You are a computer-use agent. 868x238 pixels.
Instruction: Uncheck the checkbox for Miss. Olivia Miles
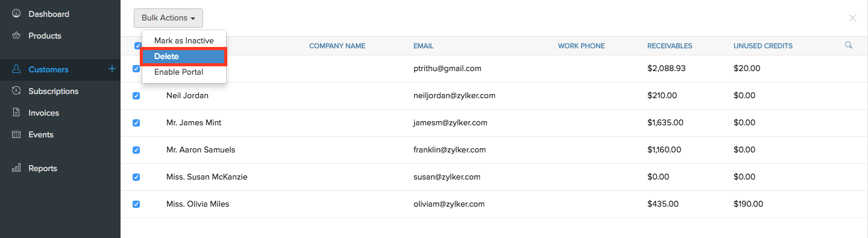(x=136, y=204)
